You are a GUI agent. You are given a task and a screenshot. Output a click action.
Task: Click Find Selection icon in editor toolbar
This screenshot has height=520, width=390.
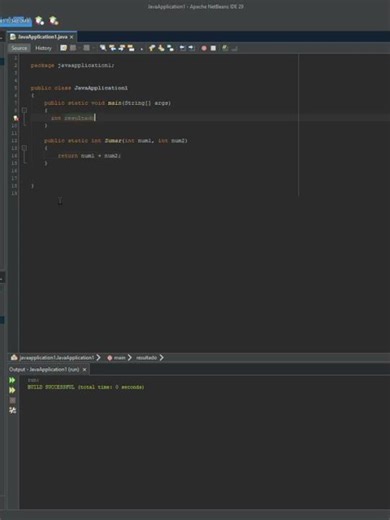click(103, 48)
